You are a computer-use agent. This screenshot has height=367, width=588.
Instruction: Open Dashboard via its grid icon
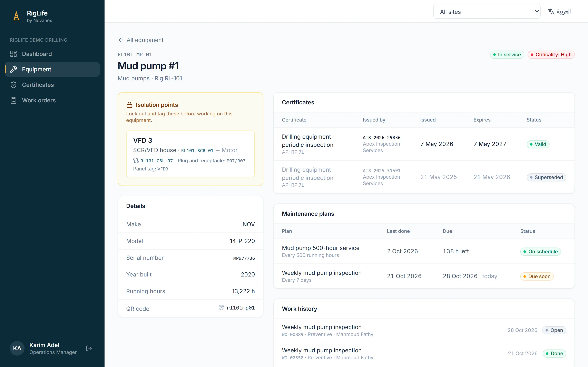13,54
